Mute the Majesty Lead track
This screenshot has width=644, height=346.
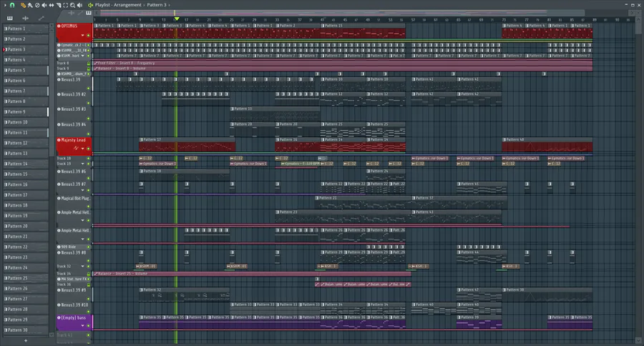(x=88, y=149)
